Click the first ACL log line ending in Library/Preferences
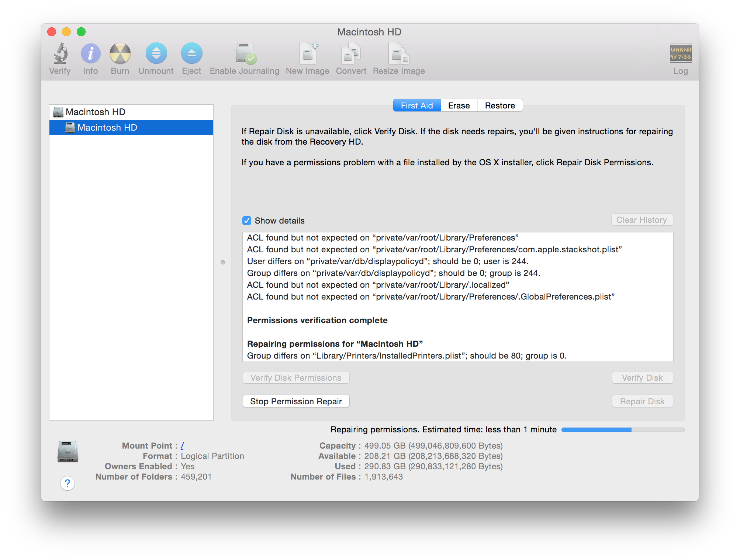 pyautogui.click(x=383, y=238)
